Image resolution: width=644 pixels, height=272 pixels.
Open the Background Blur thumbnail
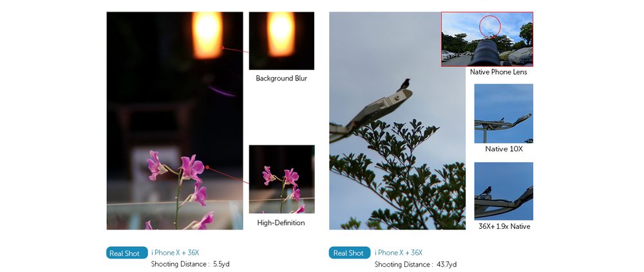[281, 41]
